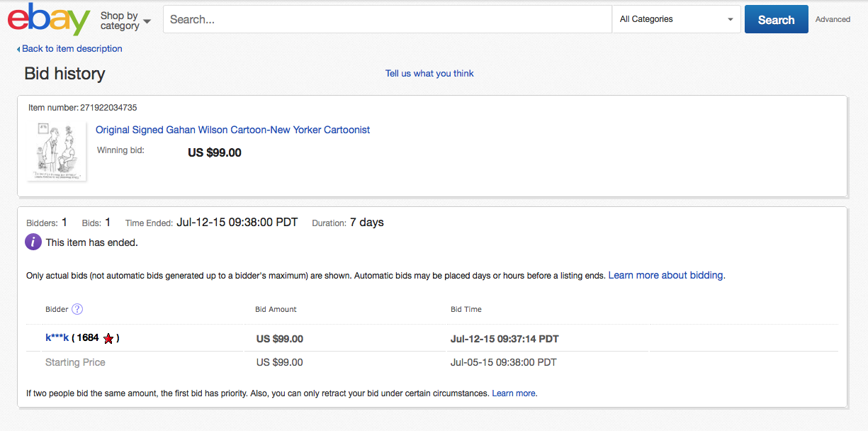This screenshot has height=431, width=868.
Task: Select the item number 271922034735 text
Action: point(109,108)
